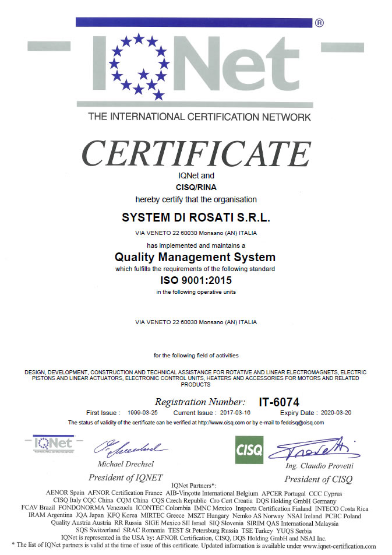Click first issue date '1999-03-25'
The image size is (392, 555).
click(x=143, y=413)
